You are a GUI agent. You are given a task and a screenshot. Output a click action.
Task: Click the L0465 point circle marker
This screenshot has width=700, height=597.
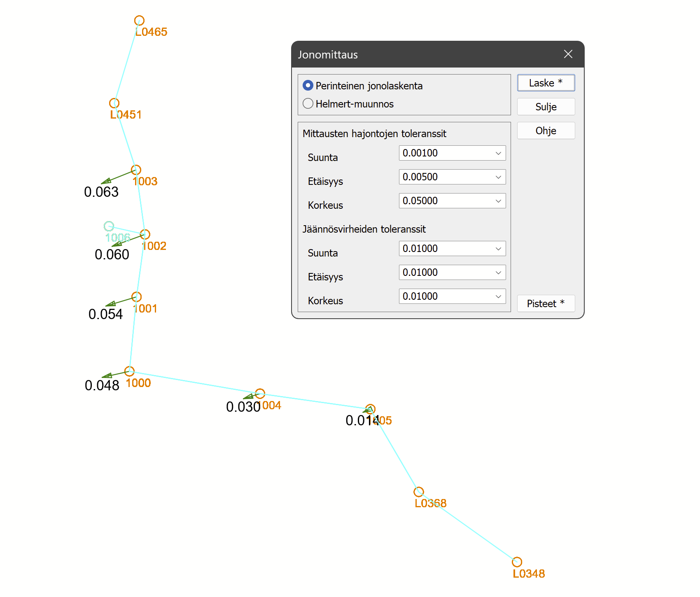point(139,20)
